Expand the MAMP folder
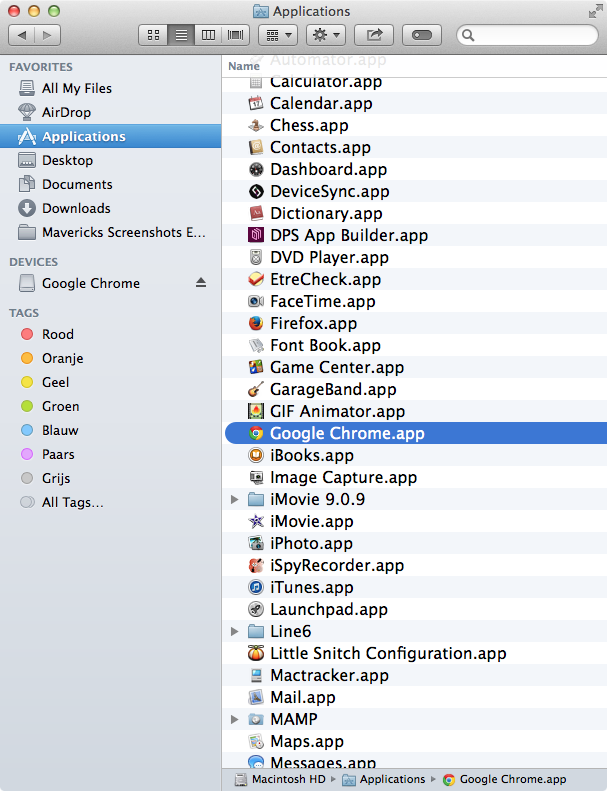 point(234,719)
